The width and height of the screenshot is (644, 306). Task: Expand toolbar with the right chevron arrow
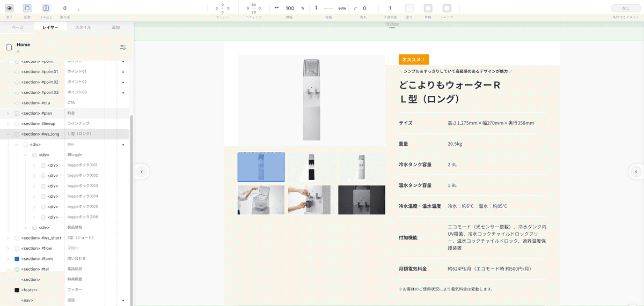point(79,9)
